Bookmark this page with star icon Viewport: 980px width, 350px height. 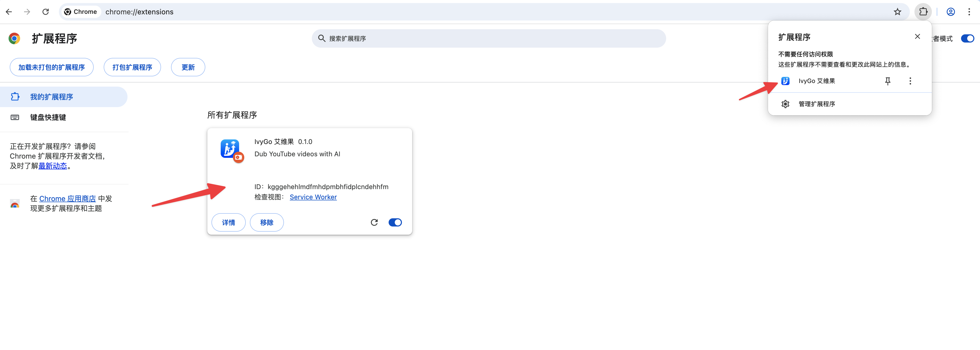tap(898, 12)
